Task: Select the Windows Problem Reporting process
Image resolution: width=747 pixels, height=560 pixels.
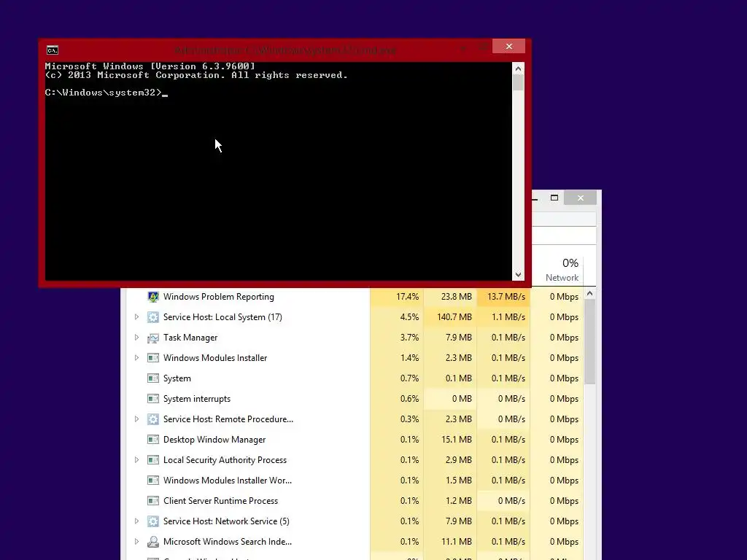Action: (x=219, y=297)
